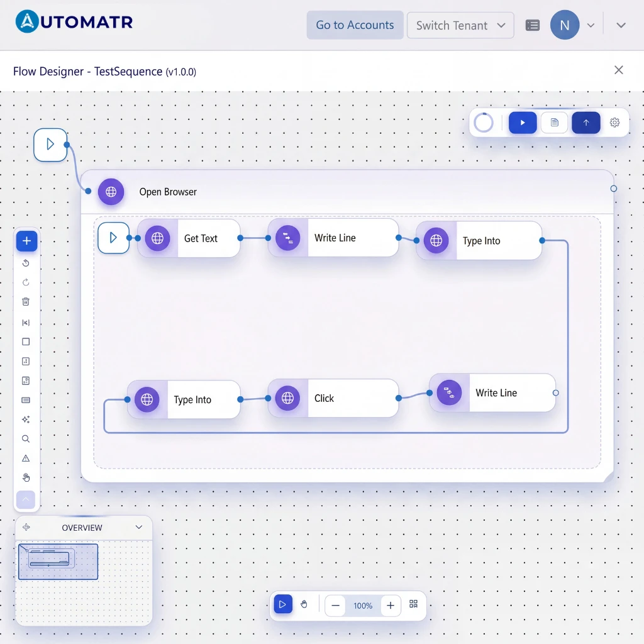Click the warning triangle icon
Viewport: 644px width, 644px height.
26,458
